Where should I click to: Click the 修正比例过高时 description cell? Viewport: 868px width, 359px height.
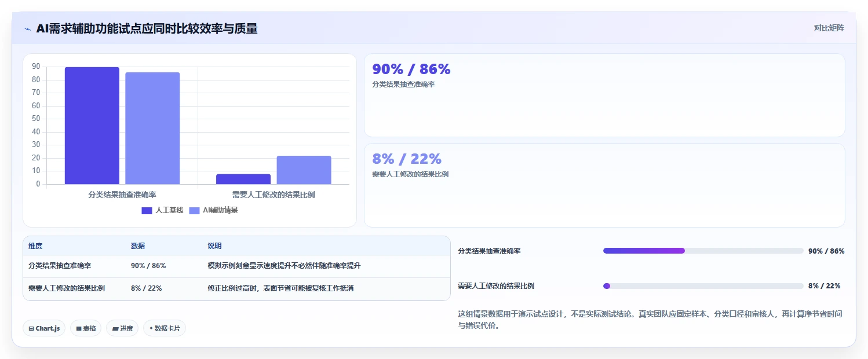[280, 288]
